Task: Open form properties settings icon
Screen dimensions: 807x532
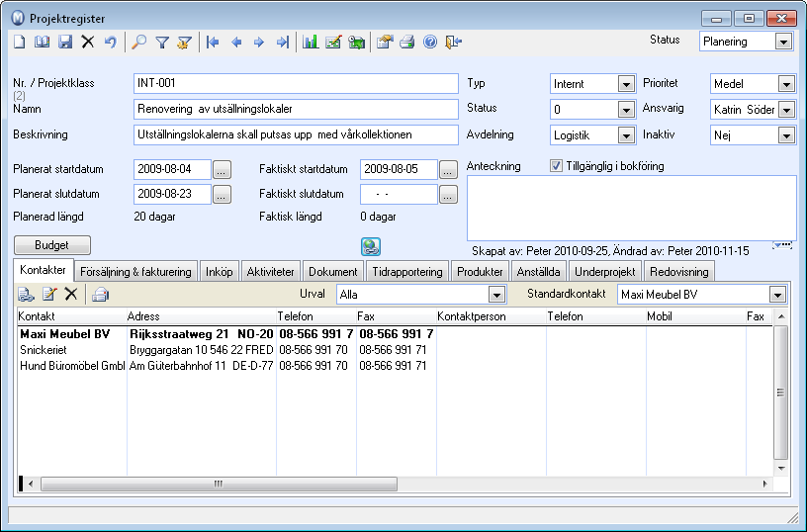Action: pyautogui.click(x=385, y=42)
